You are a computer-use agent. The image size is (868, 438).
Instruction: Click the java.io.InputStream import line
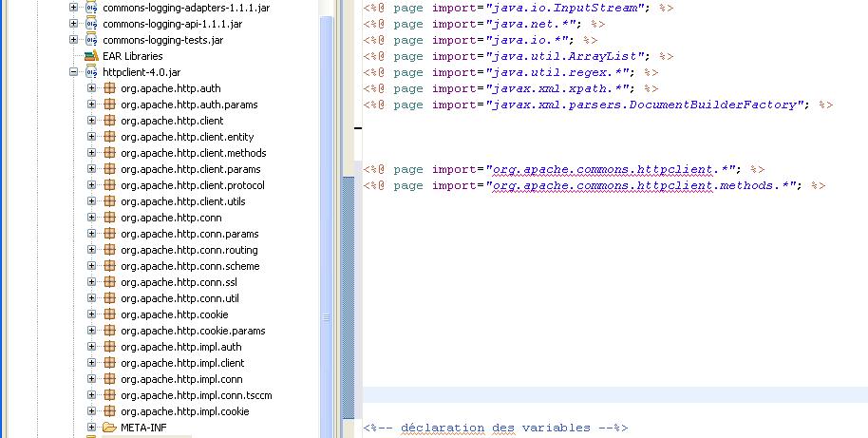519,9
